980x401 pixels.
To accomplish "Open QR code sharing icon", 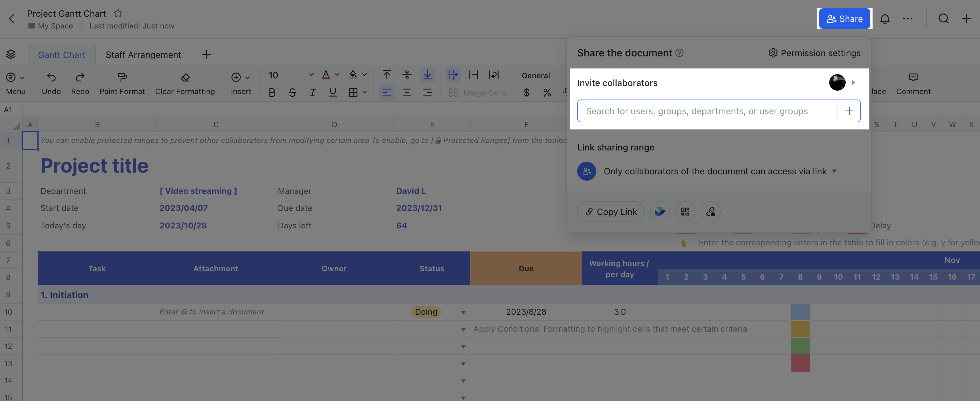I will (685, 211).
